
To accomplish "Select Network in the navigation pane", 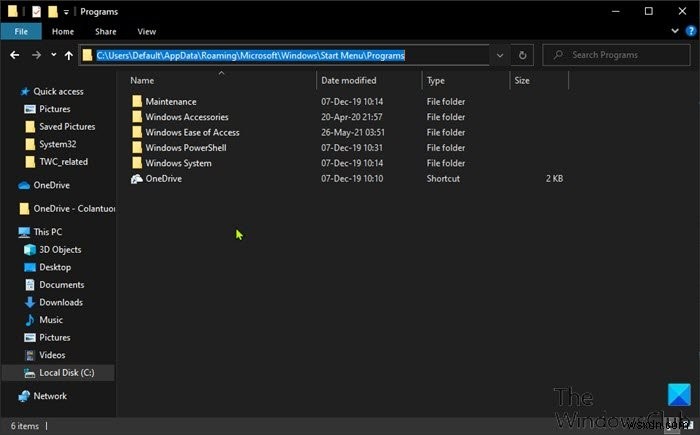I will click(50, 396).
